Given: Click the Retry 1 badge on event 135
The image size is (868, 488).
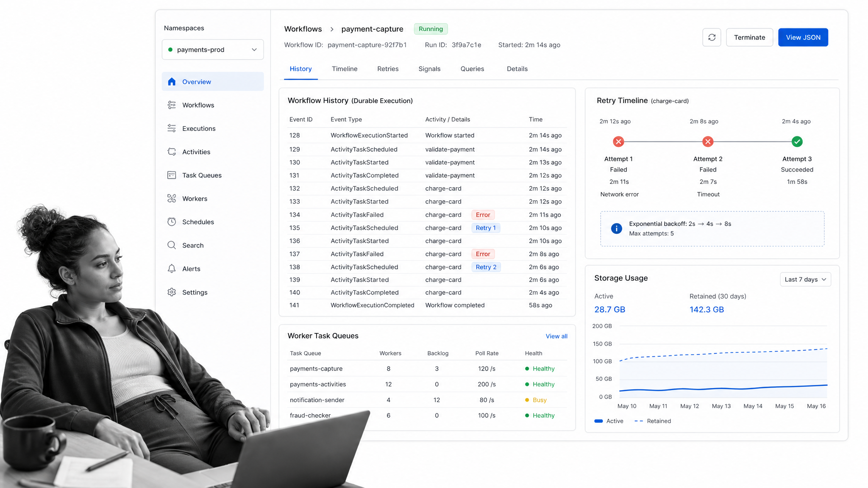Looking at the screenshot, I should pos(486,228).
